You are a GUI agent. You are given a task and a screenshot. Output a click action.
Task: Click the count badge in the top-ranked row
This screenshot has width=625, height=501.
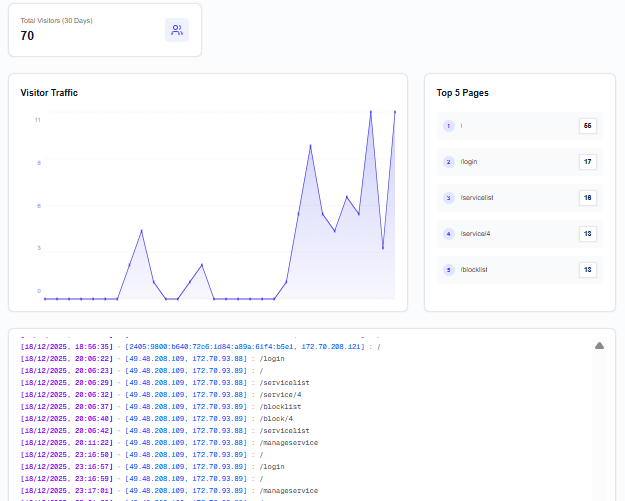588,126
